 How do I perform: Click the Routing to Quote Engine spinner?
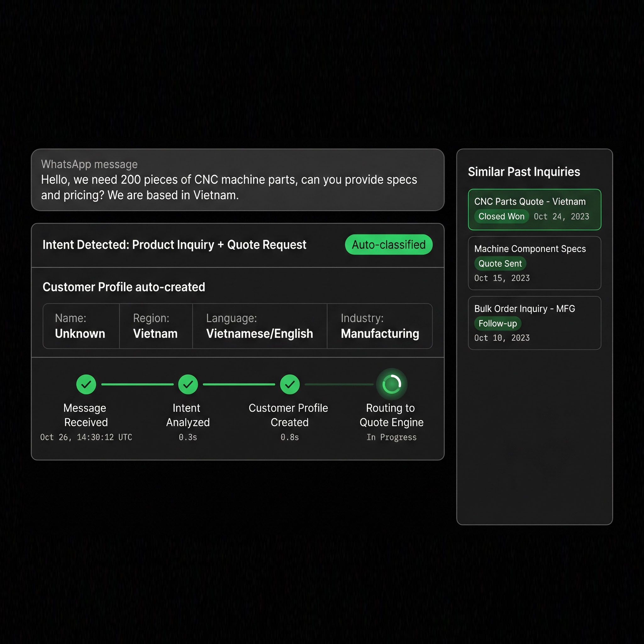pyautogui.click(x=392, y=384)
